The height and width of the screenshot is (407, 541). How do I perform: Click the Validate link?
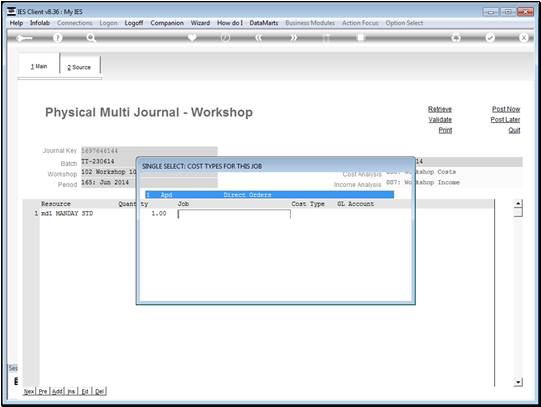pyautogui.click(x=440, y=120)
